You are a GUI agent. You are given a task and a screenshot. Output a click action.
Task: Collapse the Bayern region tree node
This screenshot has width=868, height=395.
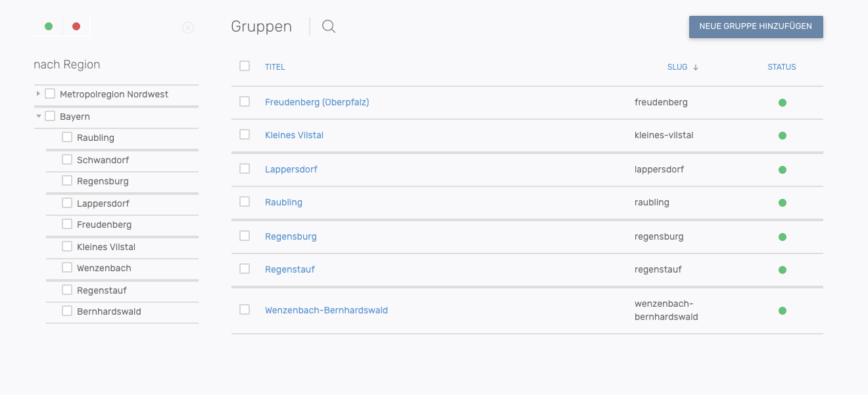pyautogui.click(x=39, y=117)
